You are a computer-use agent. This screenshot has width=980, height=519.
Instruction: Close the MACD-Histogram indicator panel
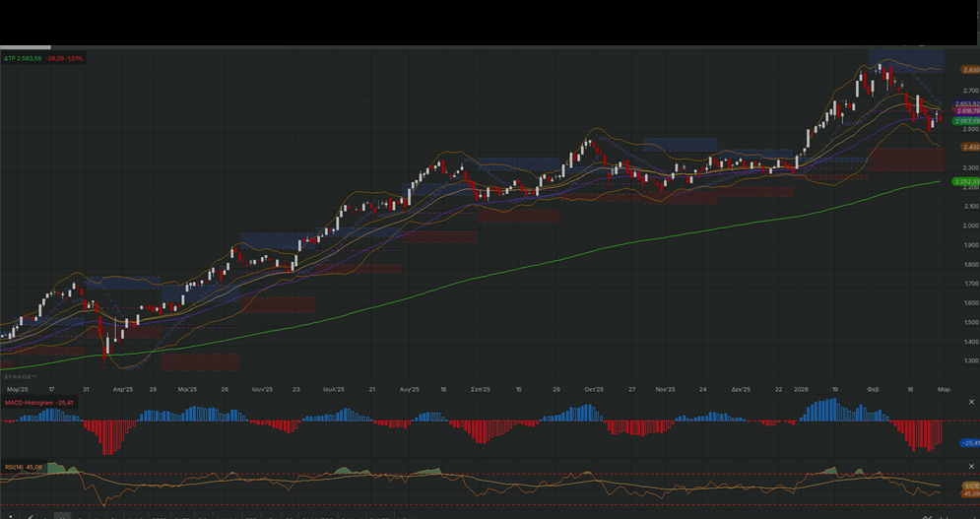coord(971,402)
